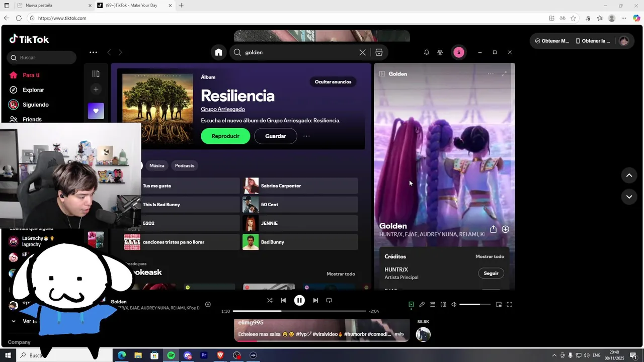This screenshot has height=362, width=644.
Task: Open the pink S profile avatar
Action: click(x=458, y=52)
